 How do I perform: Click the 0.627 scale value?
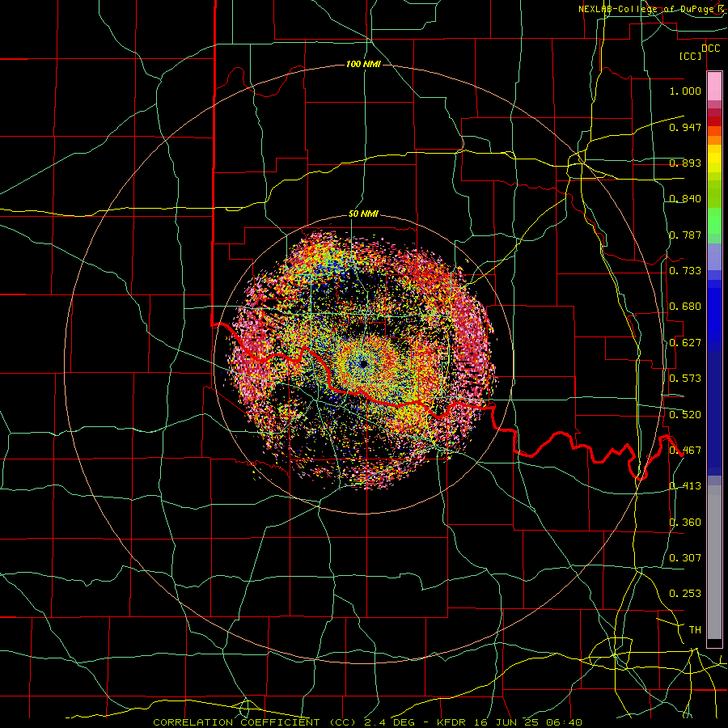click(685, 343)
